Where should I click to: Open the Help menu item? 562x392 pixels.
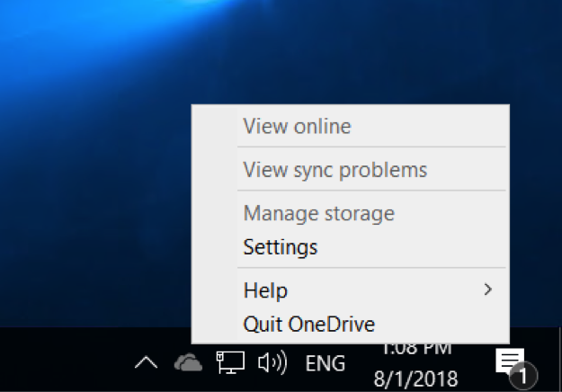[265, 290]
